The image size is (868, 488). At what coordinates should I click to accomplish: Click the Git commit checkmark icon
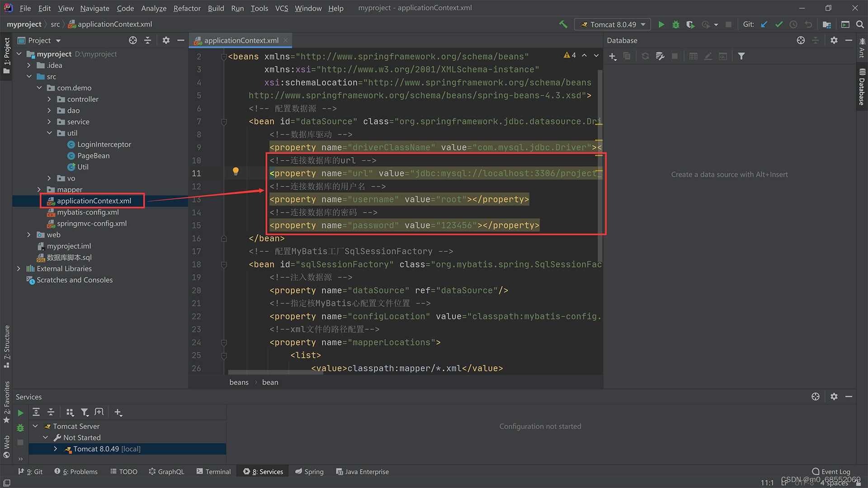pyautogui.click(x=778, y=24)
